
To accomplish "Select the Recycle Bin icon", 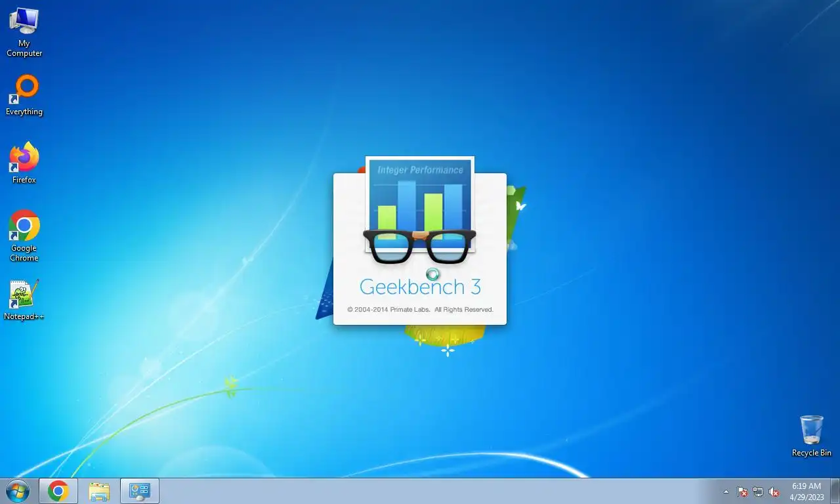I will tap(812, 436).
